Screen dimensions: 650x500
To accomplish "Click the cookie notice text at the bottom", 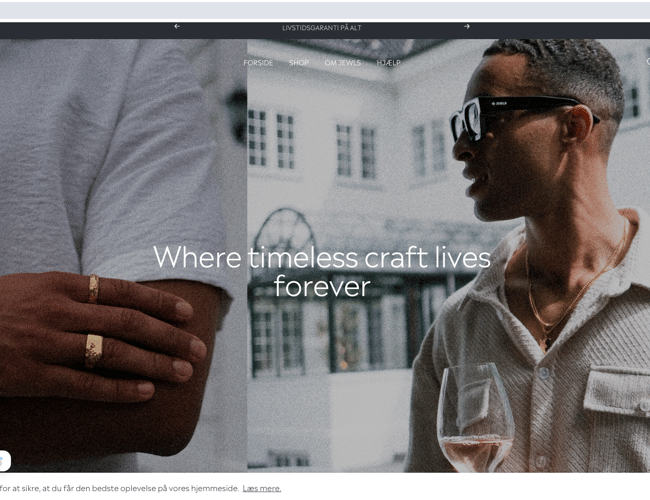I will 119,488.
